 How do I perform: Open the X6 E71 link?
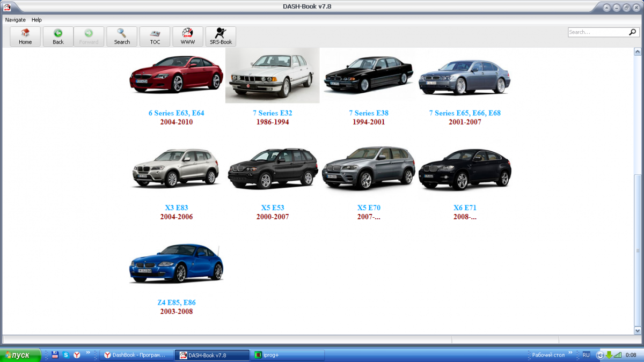pos(465,208)
